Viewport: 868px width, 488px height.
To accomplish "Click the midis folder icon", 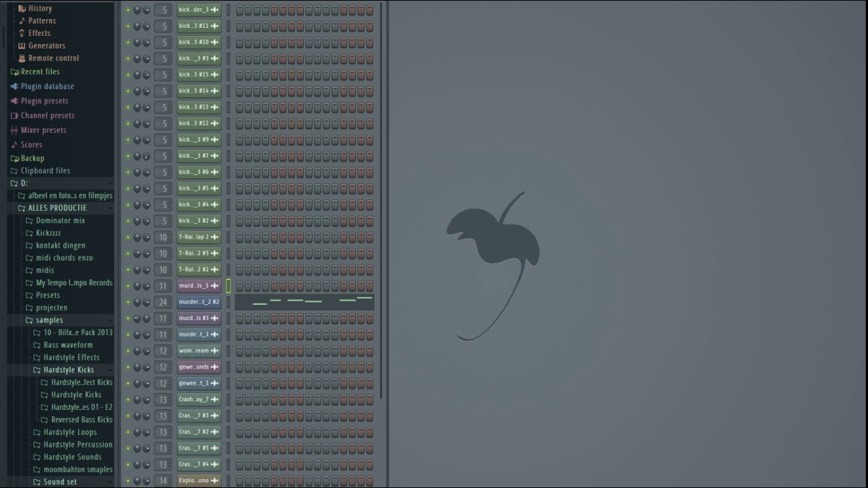I will click(x=29, y=270).
